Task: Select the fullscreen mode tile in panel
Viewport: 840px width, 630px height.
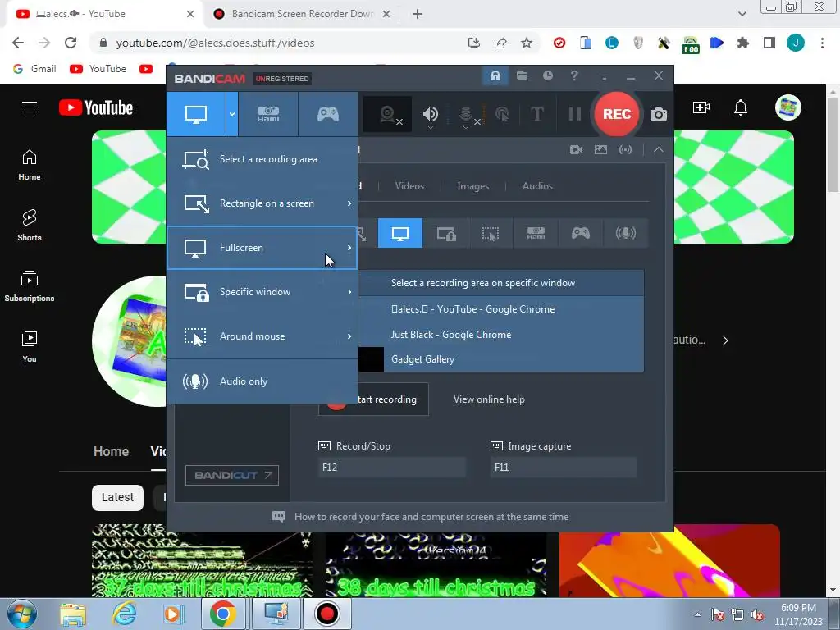Action: (x=400, y=233)
